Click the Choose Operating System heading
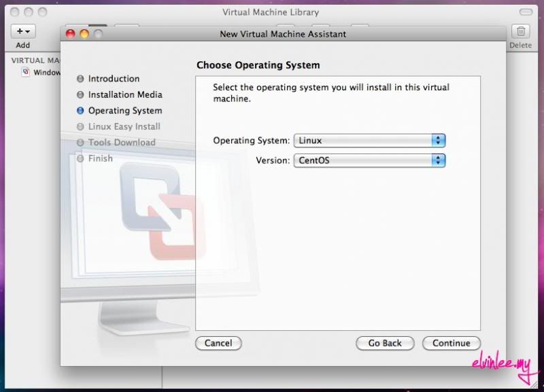The height and width of the screenshot is (392, 544). [258, 65]
